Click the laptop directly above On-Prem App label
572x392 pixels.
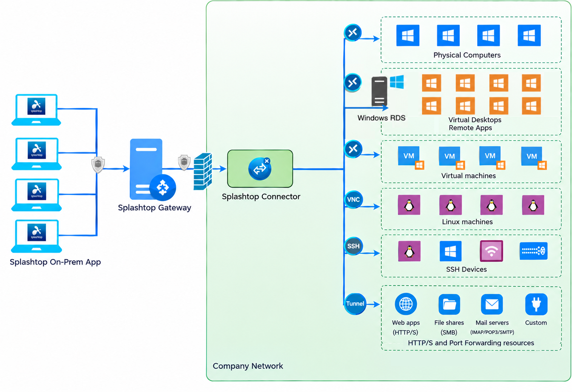[x=36, y=236]
